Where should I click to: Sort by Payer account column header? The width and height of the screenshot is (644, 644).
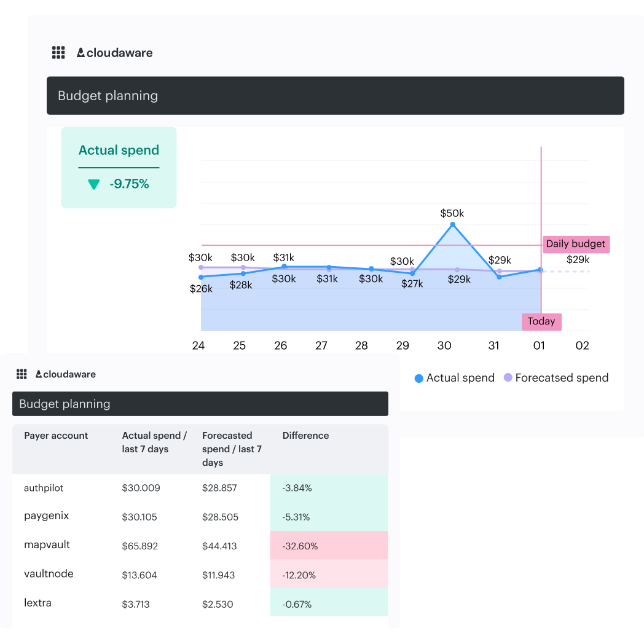[x=56, y=436]
